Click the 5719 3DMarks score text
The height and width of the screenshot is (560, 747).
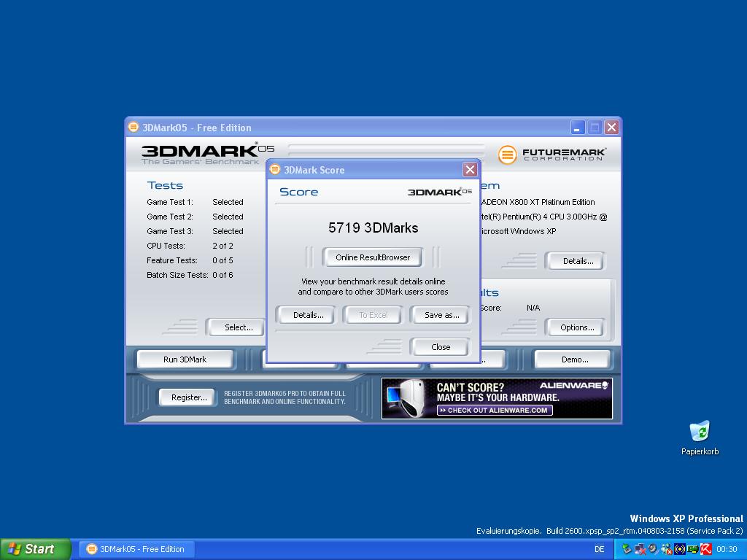click(373, 227)
